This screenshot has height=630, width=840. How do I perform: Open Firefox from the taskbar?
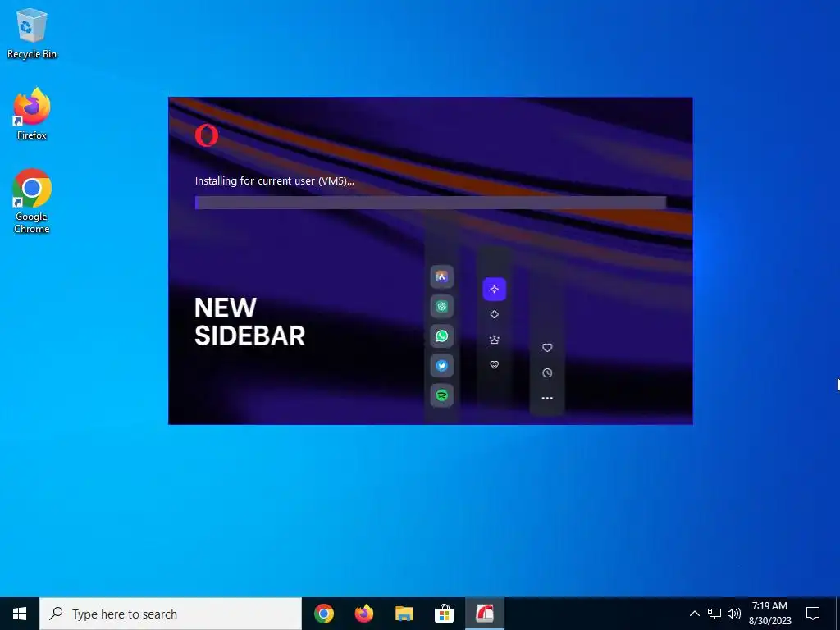[363, 614]
